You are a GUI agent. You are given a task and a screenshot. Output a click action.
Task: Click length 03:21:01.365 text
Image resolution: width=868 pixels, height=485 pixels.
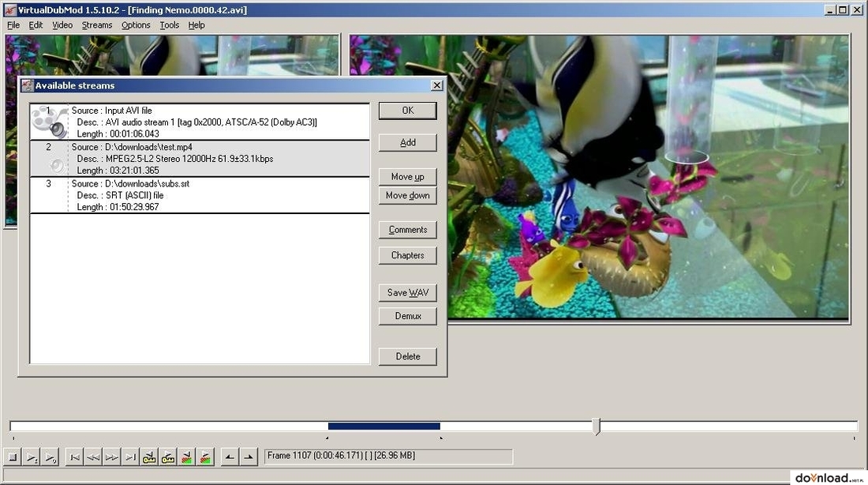pyautogui.click(x=134, y=170)
